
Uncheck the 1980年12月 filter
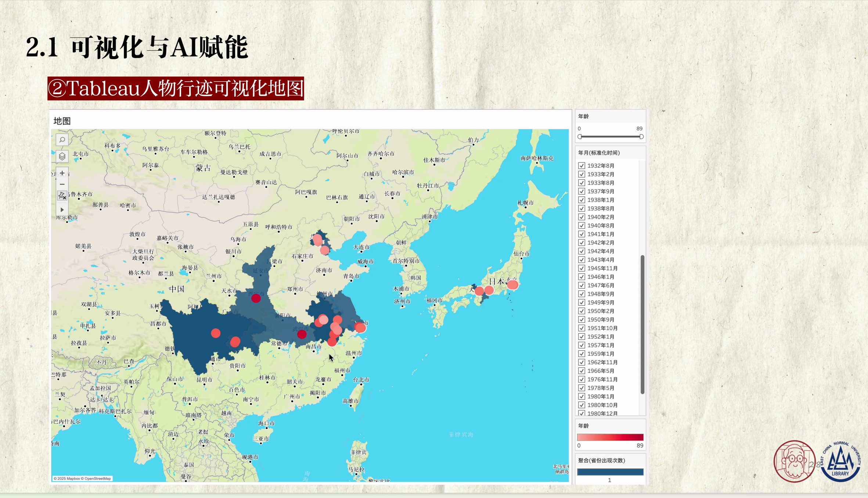click(581, 413)
